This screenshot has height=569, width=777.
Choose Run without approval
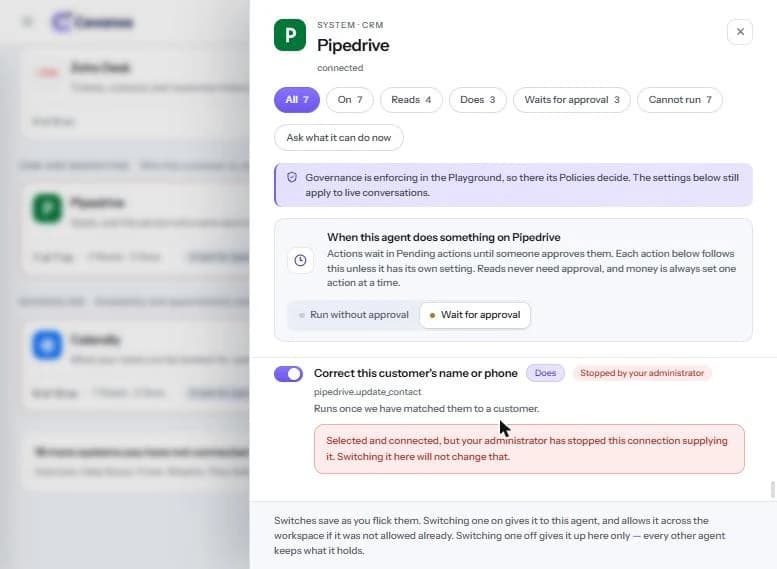(x=354, y=315)
